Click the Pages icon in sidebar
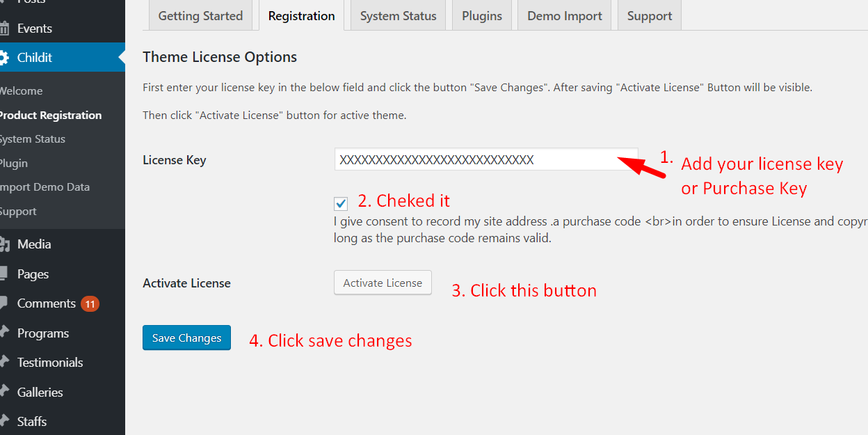 point(4,274)
